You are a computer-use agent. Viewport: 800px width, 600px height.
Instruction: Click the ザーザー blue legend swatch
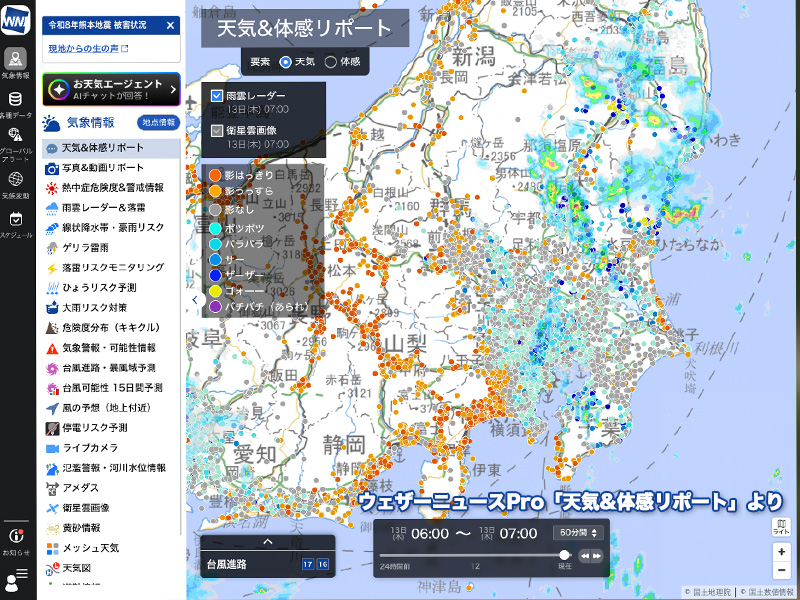[x=215, y=275]
